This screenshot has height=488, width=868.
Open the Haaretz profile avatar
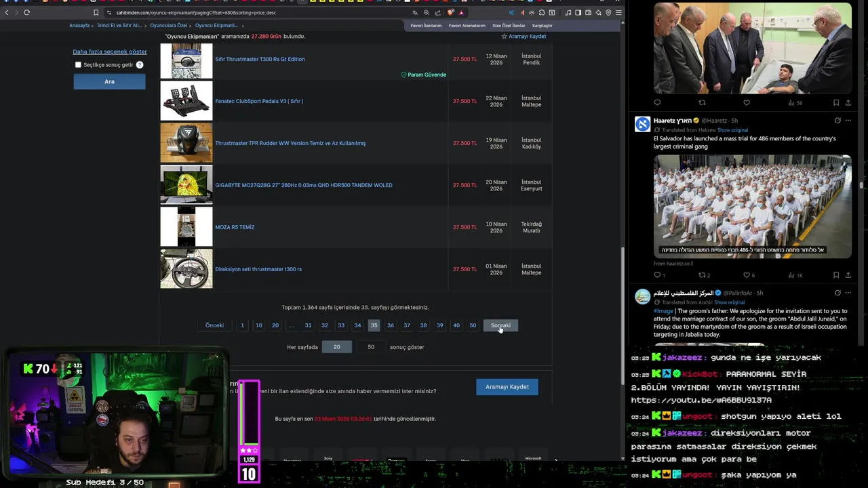pos(642,124)
